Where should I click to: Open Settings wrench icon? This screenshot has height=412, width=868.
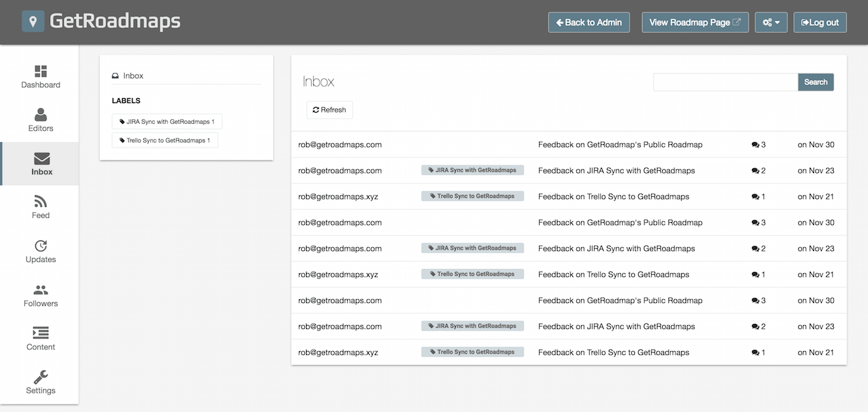click(41, 377)
